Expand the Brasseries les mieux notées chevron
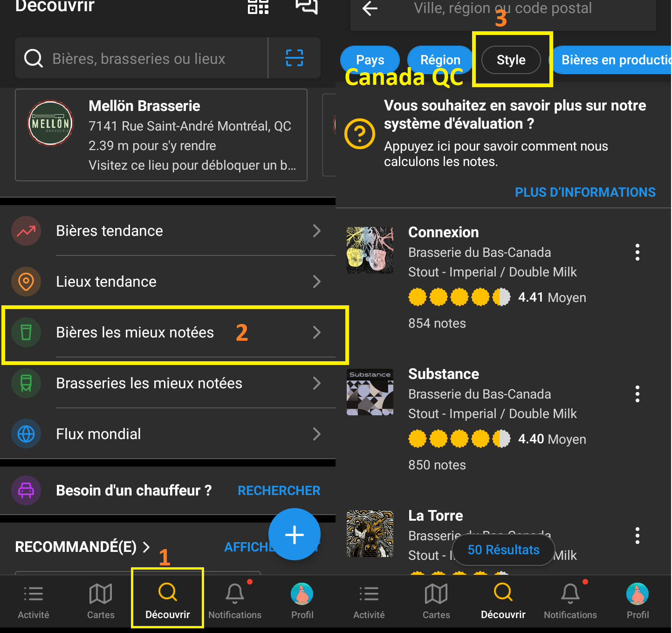Image resolution: width=672 pixels, height=633 pixels. (x=317, y=383)
